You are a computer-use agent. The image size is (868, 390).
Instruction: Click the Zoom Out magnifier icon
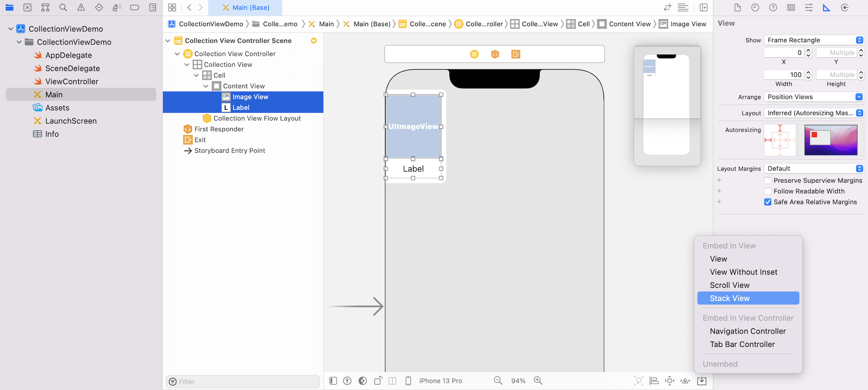(498, 380)
